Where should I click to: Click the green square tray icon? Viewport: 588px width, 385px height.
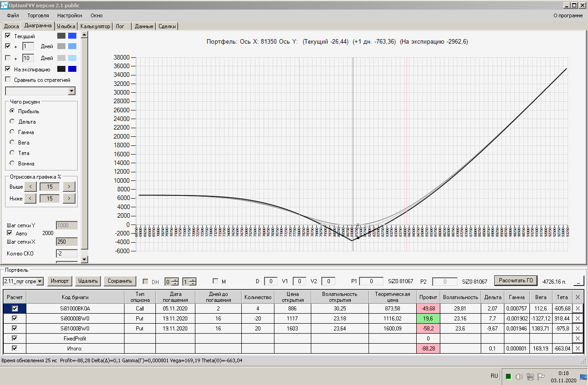tap(508, 376)
